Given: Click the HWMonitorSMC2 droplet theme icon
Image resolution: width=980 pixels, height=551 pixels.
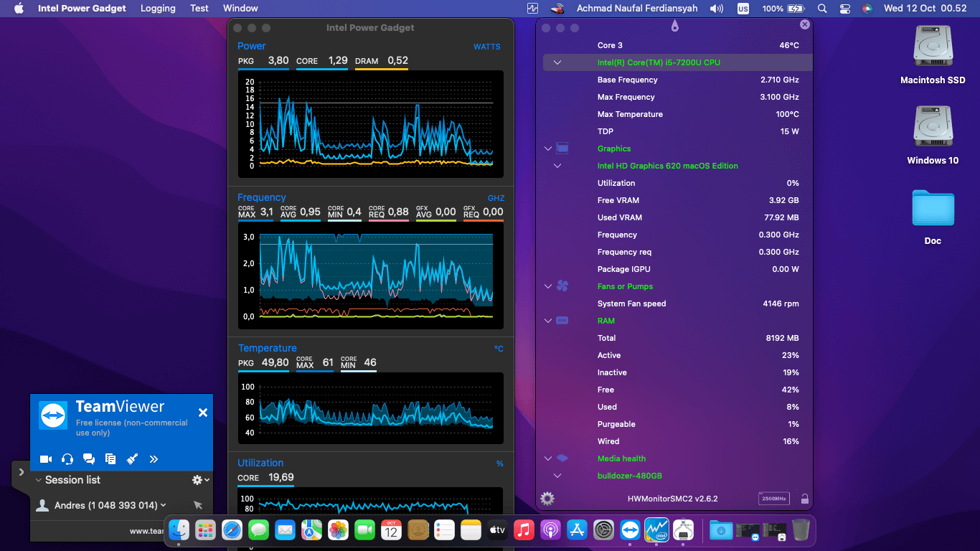Looking at the screenshot, I should (674, 27).
